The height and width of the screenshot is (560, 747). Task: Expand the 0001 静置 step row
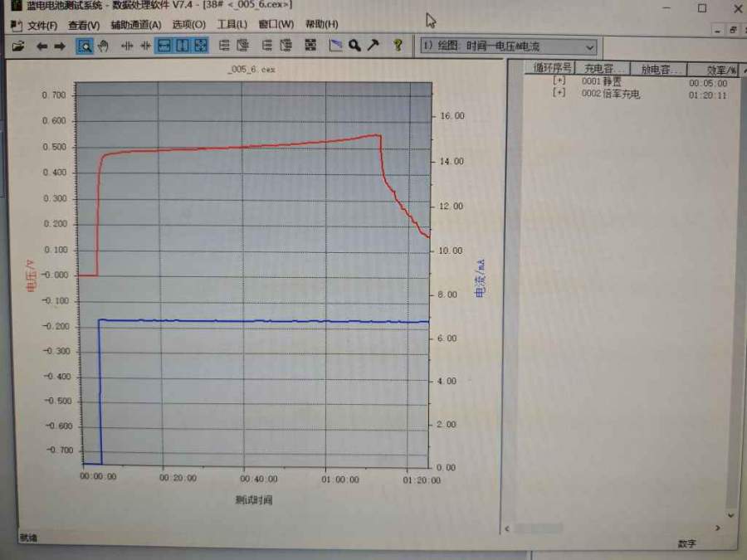[559, 80]
